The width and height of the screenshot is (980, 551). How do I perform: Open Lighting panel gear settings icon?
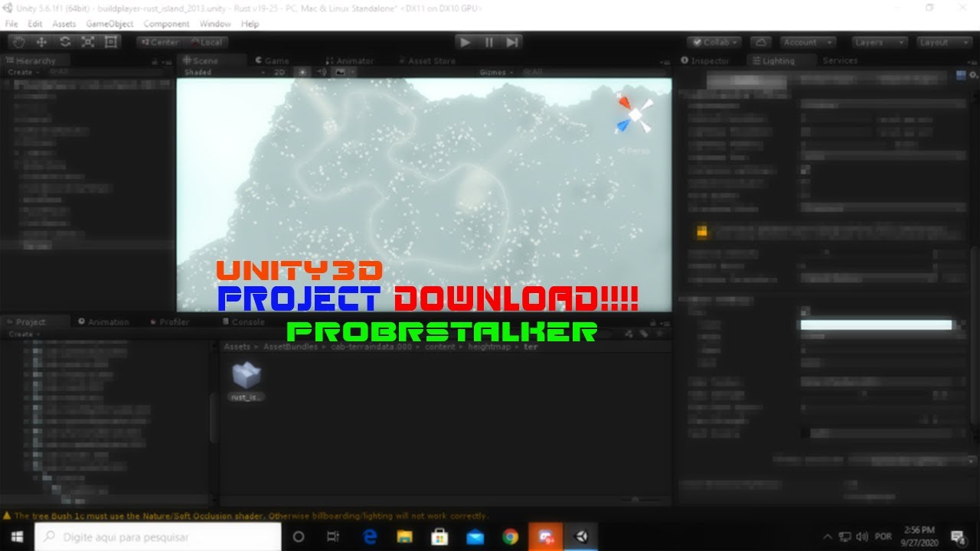(x=973, y=75)
